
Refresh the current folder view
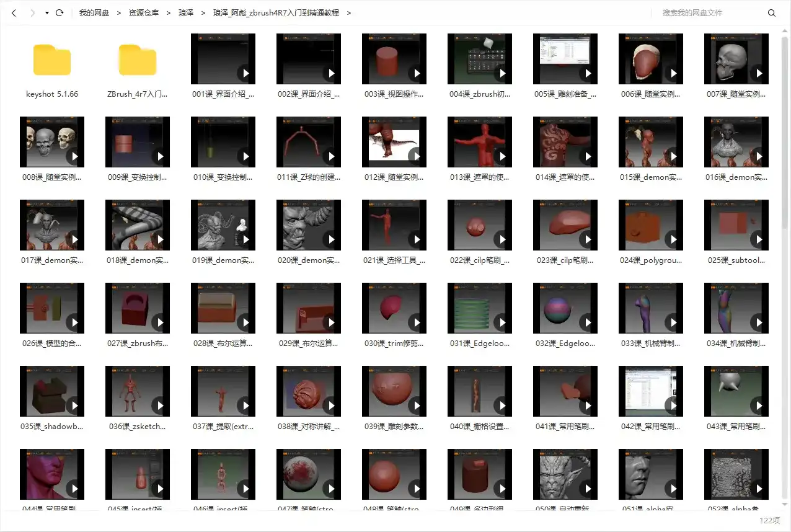[x=59, y=12]
